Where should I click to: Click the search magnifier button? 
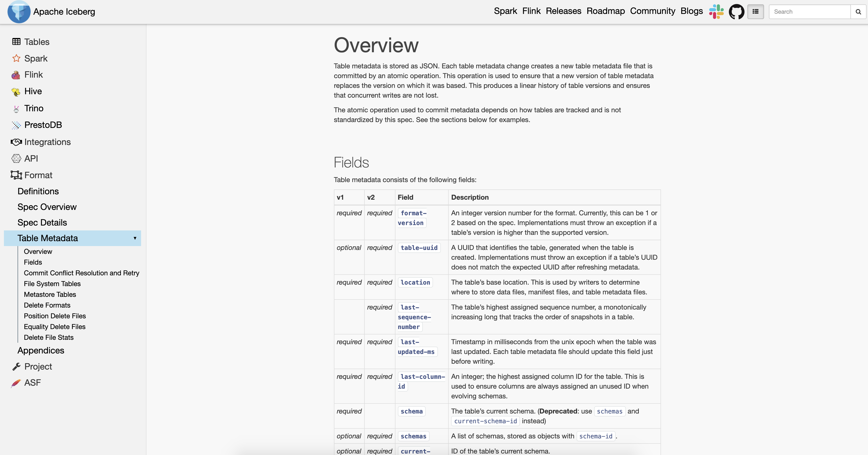click(x=858, y=12)
